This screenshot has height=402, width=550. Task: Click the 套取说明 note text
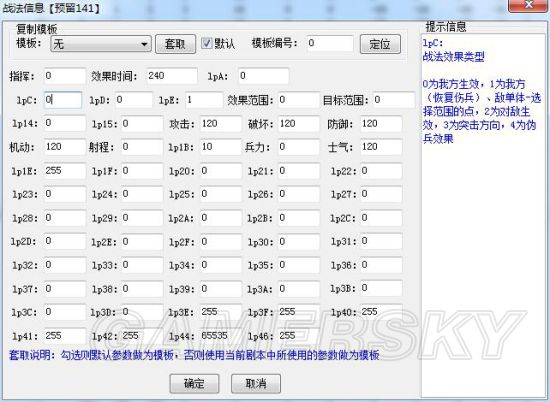194,355
